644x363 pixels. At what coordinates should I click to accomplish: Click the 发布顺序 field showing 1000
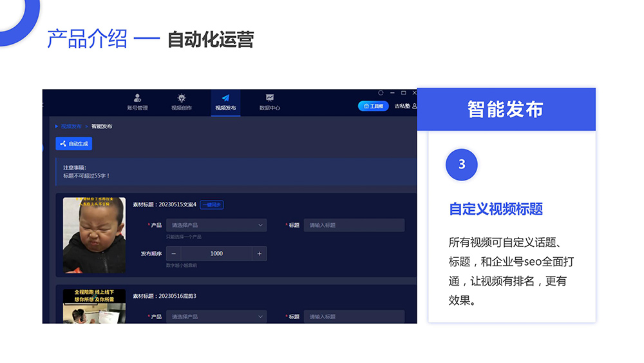[x=216, y=253]
